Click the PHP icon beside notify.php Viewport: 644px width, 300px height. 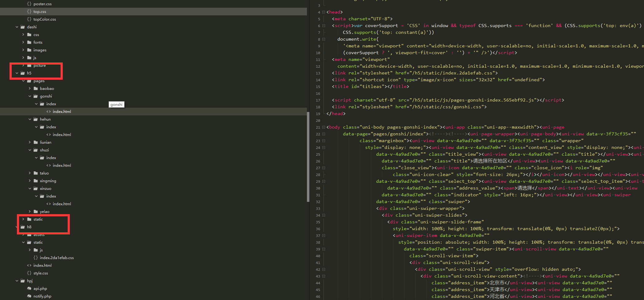(x=29, y=296)
